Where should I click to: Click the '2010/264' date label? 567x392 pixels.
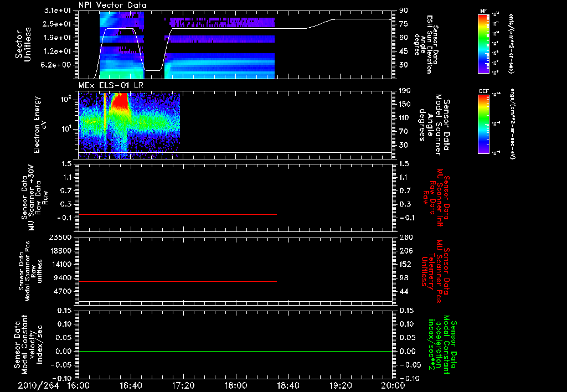pyautogui.click(x=39, y=385)
